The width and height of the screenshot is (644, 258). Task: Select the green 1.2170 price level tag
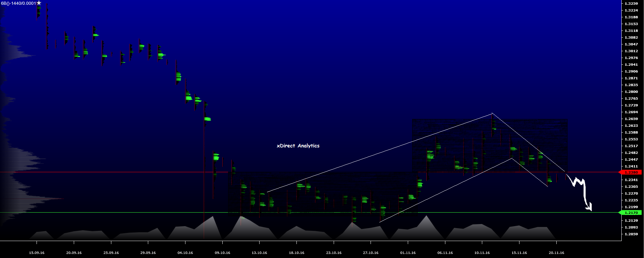click(x=631, y=213)
